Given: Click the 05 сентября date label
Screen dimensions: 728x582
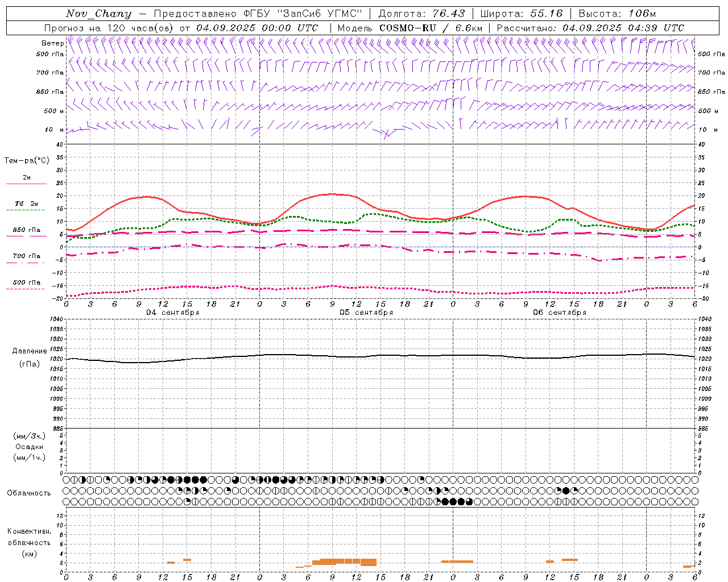Looking at the screenshot, I should click(x=366, y=313).
